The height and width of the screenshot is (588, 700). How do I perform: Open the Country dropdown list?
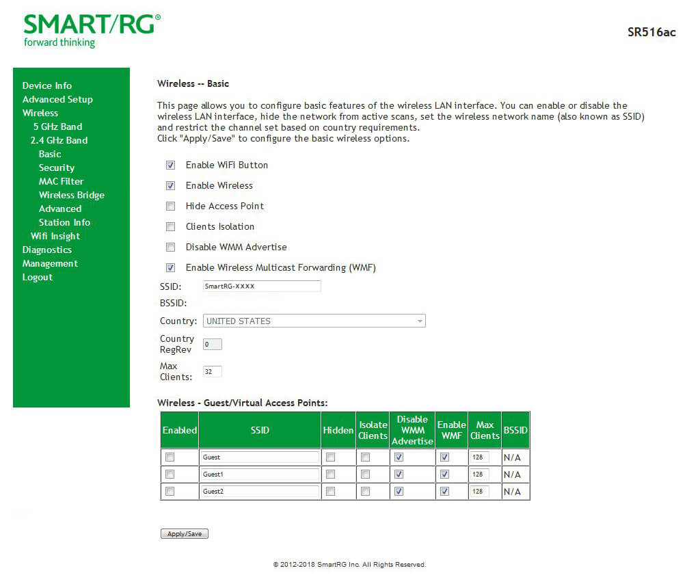[314, 321]
